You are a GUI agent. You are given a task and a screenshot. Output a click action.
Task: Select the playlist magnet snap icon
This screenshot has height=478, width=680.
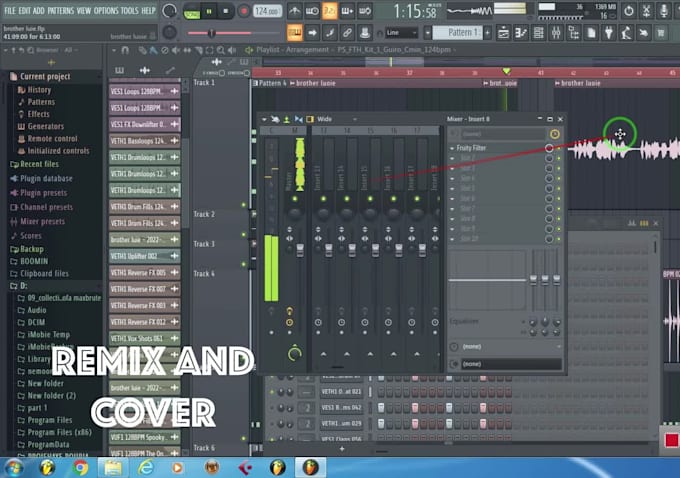[125, 50]
